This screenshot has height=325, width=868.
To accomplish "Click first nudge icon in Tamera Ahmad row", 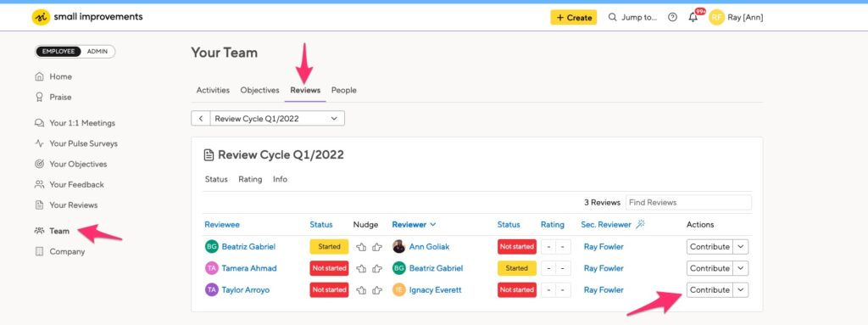I will click(361, 268).
